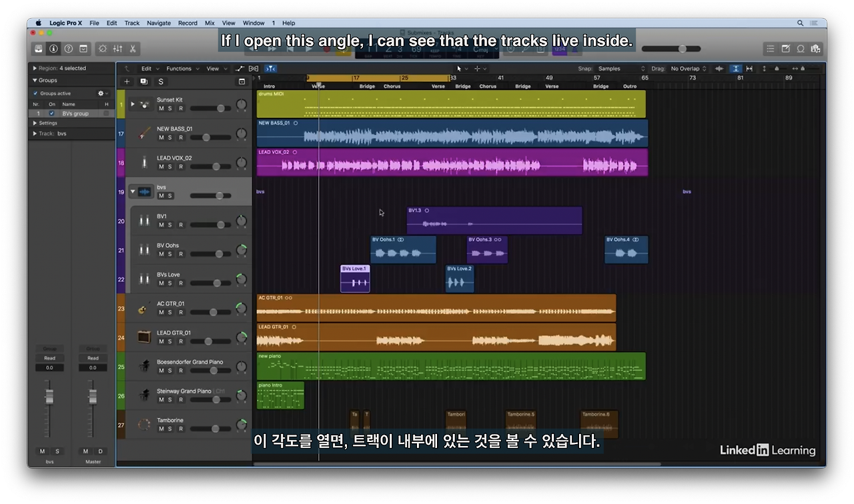854x504 pixels.
Task: Click the Sunset Kit drum icon
Action: point(145,105)
